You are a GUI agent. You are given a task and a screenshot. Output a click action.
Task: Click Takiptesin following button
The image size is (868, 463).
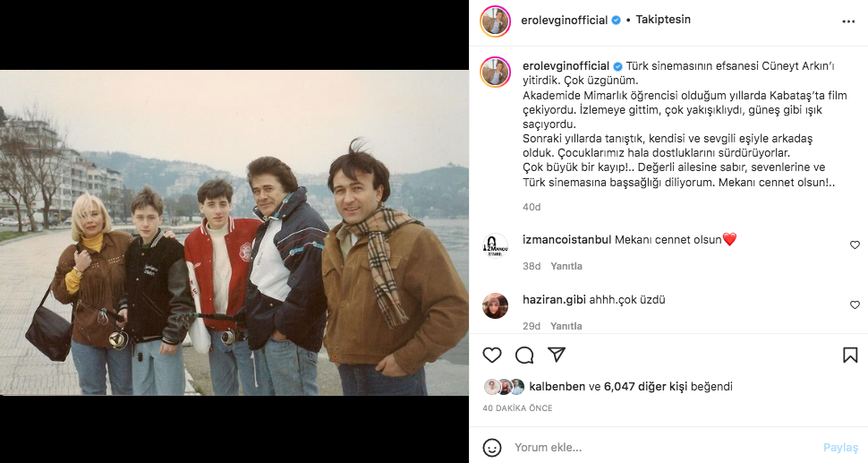pyautogui.click(x=658, y=20)
